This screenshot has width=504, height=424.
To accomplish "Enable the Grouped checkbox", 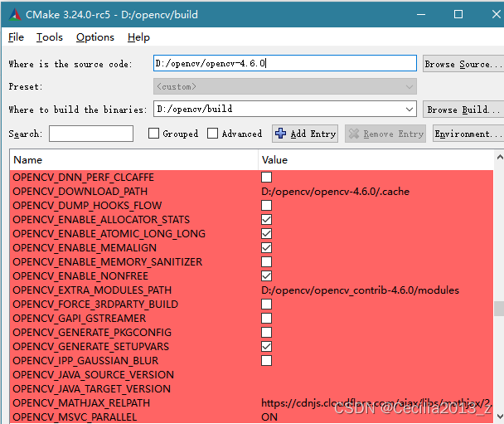I will coord(153,134).
